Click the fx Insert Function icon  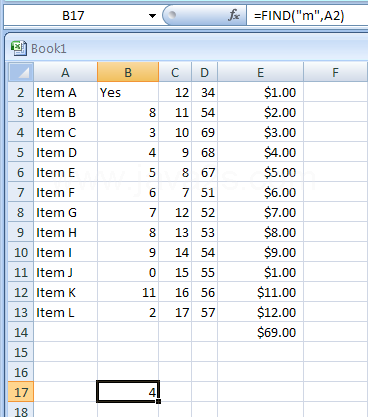pos(234,15)
